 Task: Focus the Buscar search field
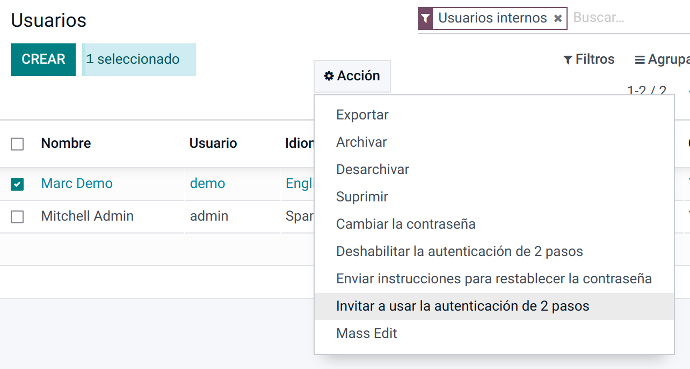[x=629, y=18]
